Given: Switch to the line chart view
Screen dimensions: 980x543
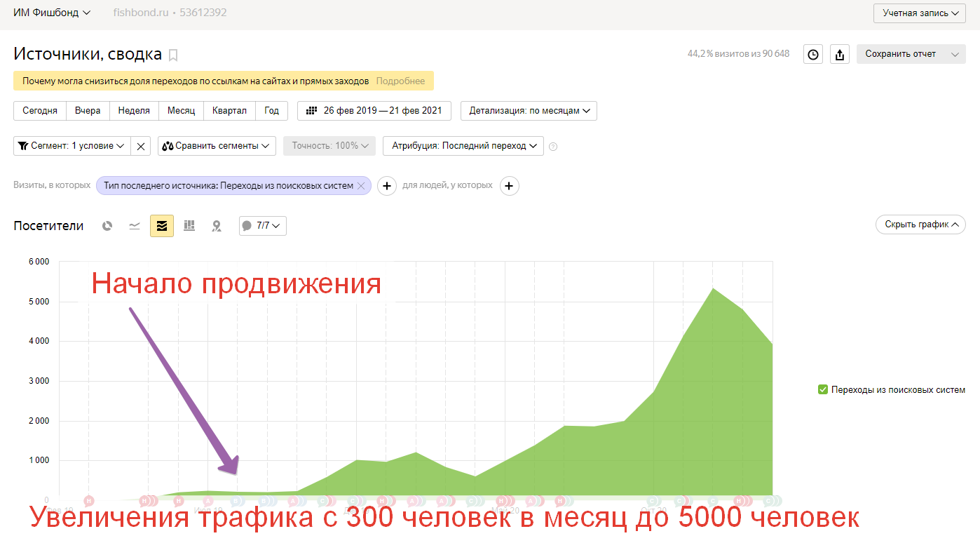Looking at the screenshot, I should click(135, 226).
